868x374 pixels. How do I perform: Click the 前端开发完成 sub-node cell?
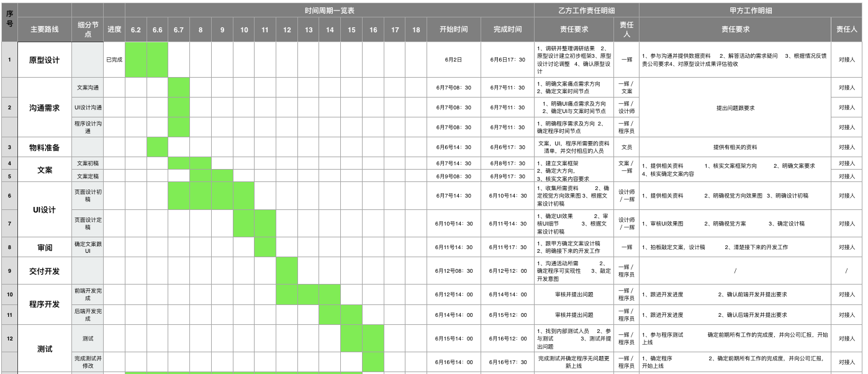[88, 294]
